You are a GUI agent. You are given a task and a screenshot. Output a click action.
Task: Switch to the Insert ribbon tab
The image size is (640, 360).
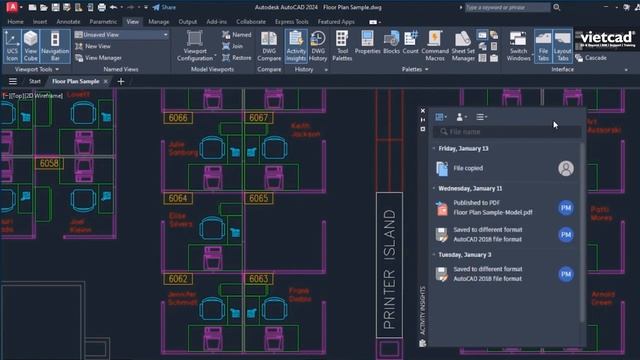pyautogui.click(x=40, y=22)
